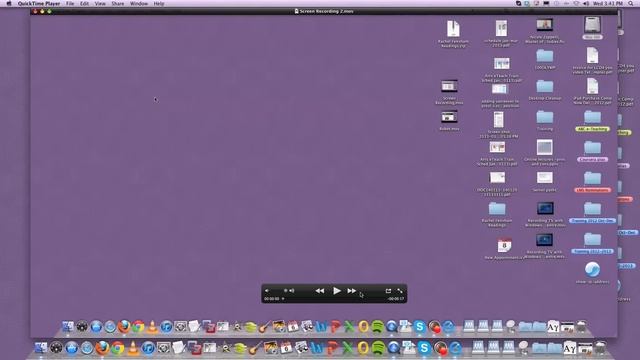Launch Outlook from the bottom Dock
Screen dimensions: 640x360
point(363,348)
